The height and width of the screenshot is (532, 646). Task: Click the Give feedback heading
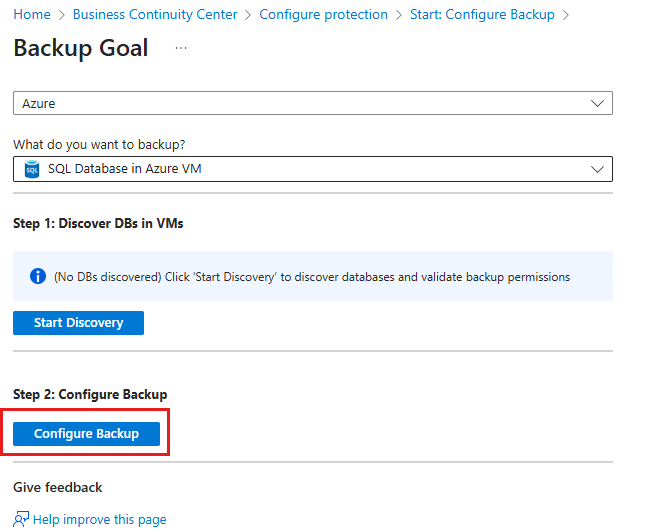pos(58,487)
